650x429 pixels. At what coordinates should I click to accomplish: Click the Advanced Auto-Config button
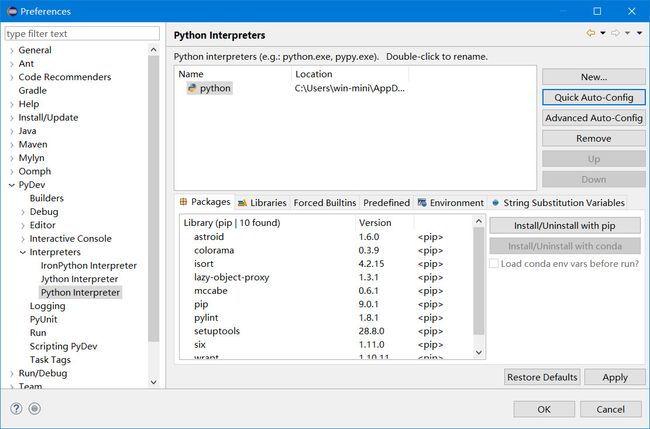594,118
